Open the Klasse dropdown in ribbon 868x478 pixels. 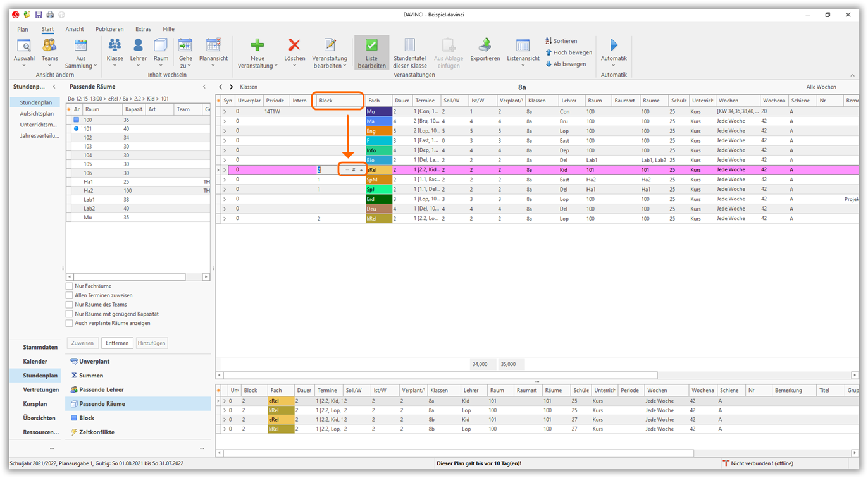(x=115, y=65)
